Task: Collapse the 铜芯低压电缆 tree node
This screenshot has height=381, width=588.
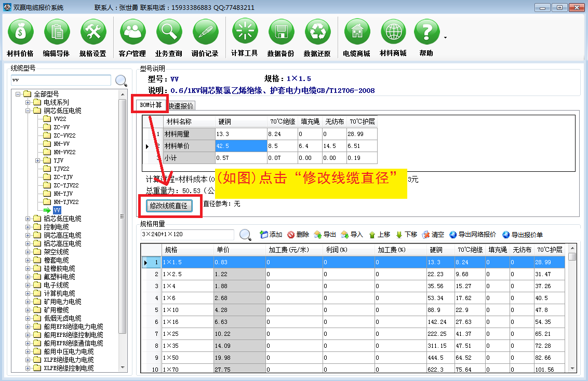Action: pos(28,111)
